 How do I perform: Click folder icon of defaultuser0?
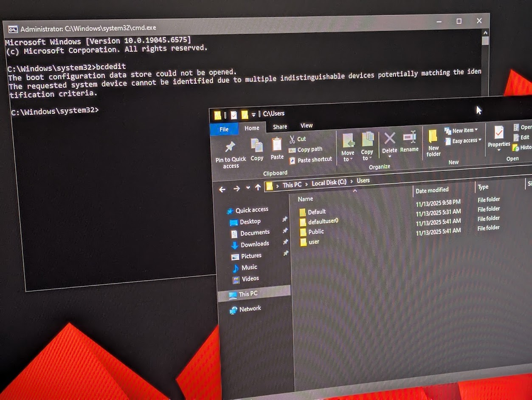[303, 222]
